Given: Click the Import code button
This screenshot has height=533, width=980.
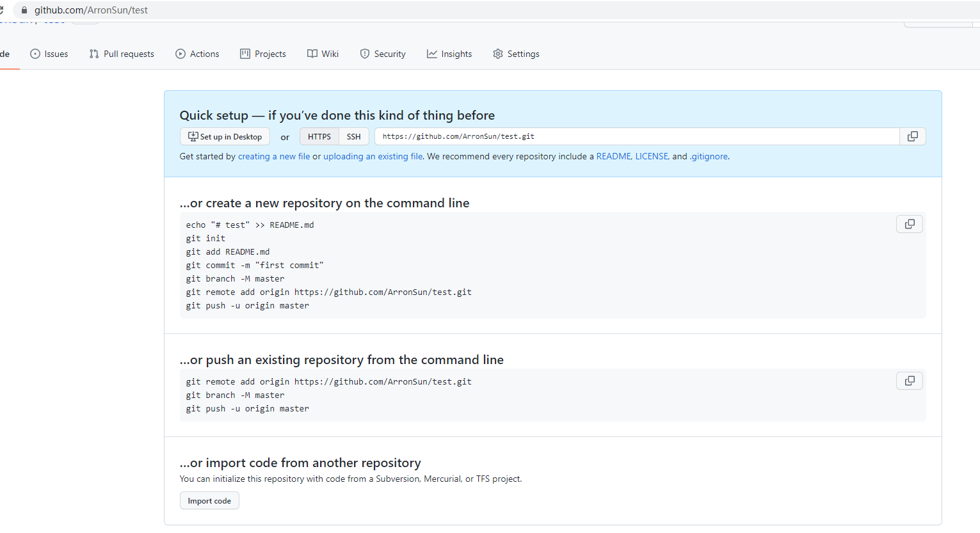Looking at the screenshot, I should tap(209, 500).
